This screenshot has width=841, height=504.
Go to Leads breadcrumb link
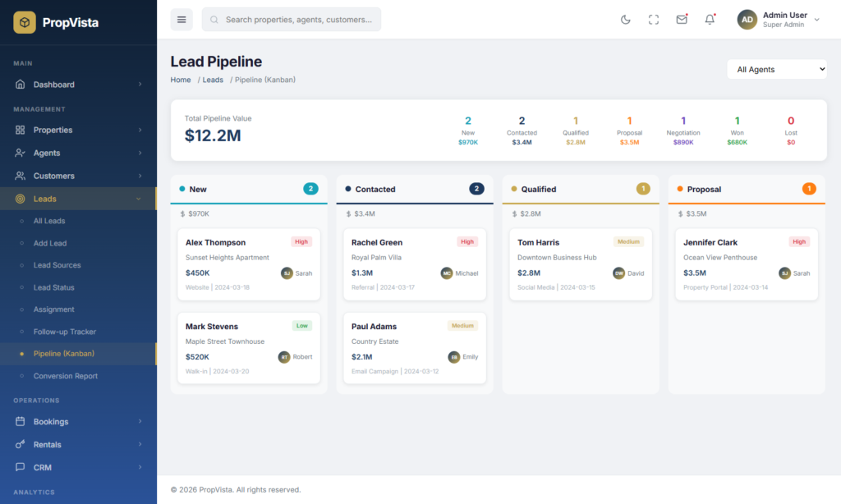click(213, 80)
